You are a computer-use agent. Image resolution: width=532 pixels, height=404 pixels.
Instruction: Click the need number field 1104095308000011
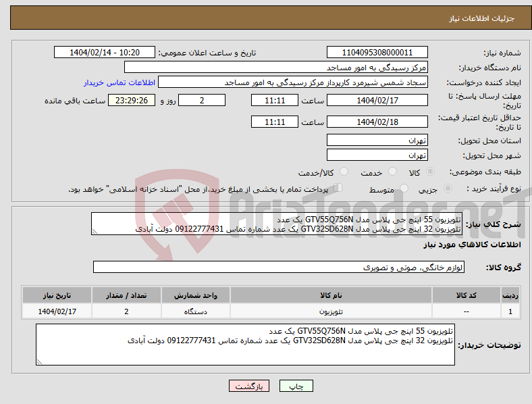[377, 52]
